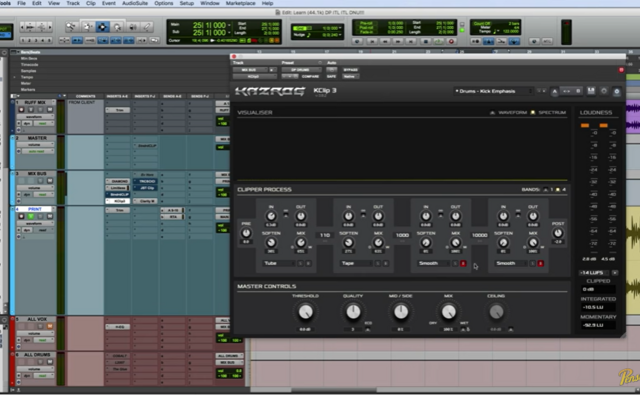Open the Marketplace menu
640x396 pixels.
pyautogui.click(x=240, y=3)
